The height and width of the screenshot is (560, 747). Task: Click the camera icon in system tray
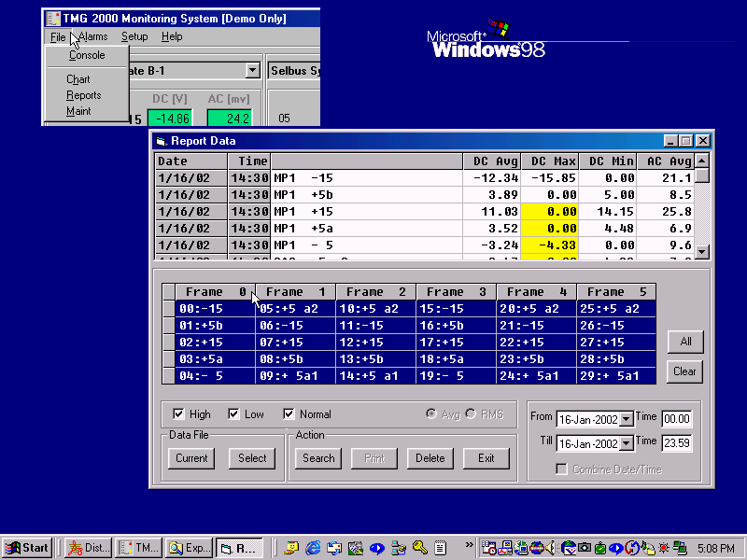pyautogui.click(x=584, y=548)
